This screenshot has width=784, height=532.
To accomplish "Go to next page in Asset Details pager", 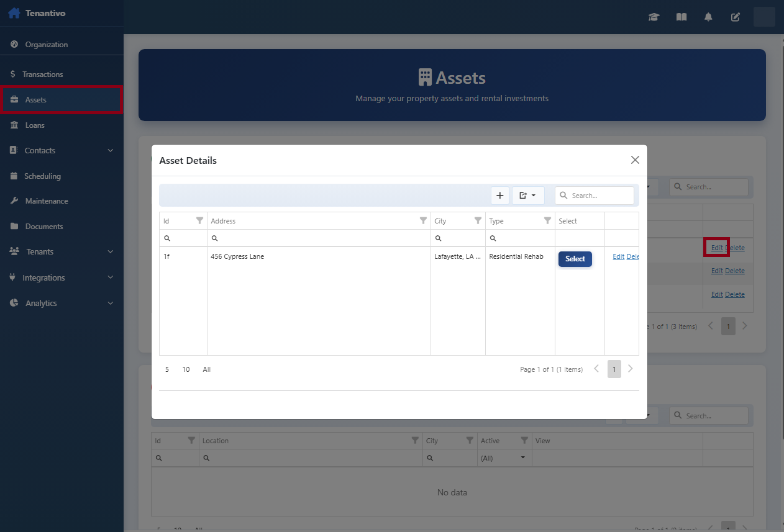I will [631, 369].
